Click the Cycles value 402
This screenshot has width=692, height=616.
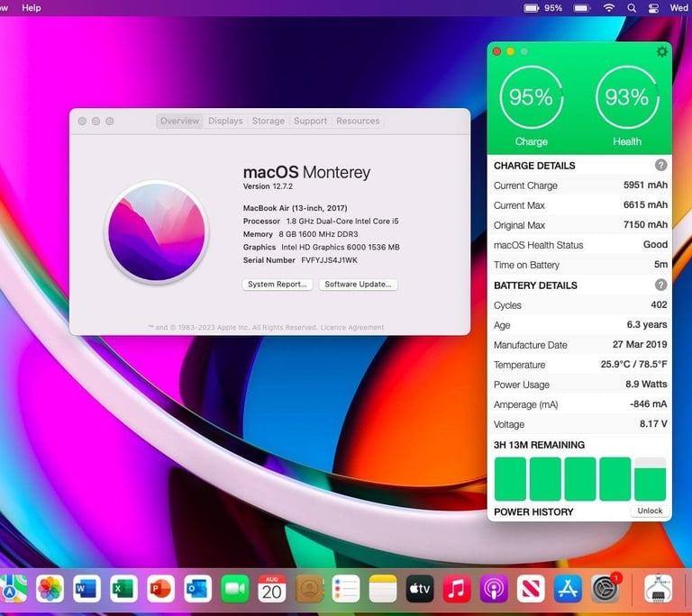tap(659, 304)
